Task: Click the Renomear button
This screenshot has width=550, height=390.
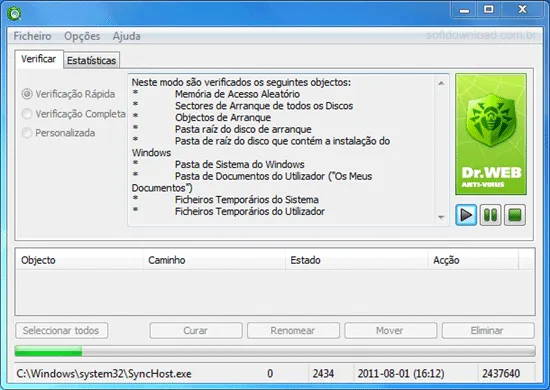Action: click(293, 330)
